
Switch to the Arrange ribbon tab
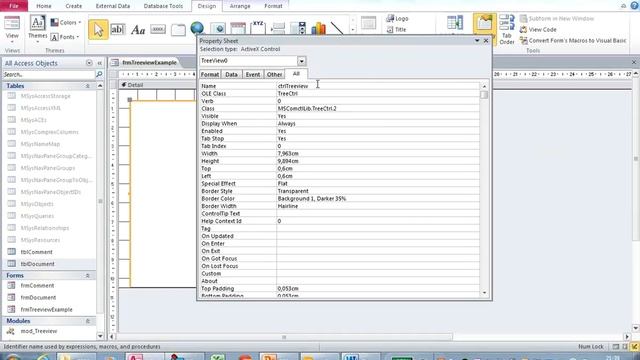click(240, 6)
